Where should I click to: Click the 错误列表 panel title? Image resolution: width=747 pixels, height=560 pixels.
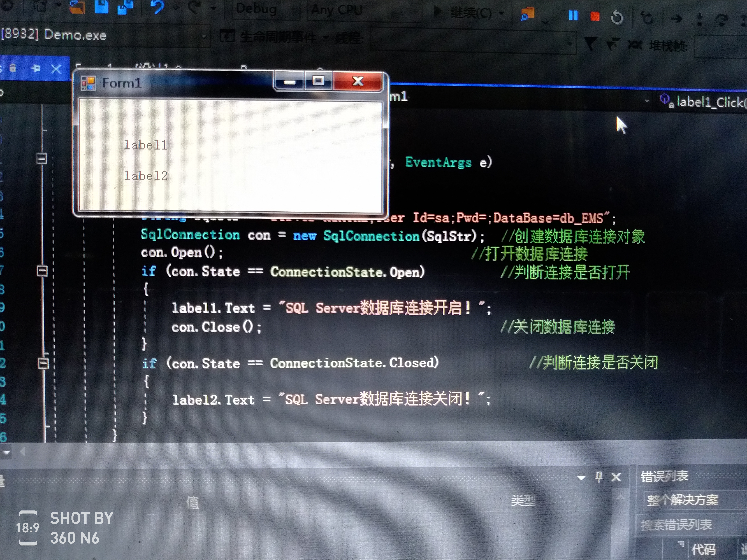[x=664, y=476]
